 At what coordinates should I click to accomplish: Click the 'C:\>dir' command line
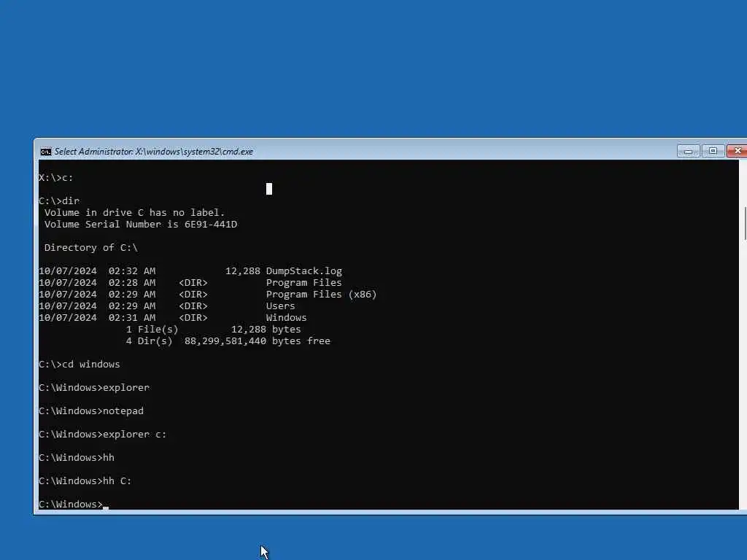(x=59, y=201)
